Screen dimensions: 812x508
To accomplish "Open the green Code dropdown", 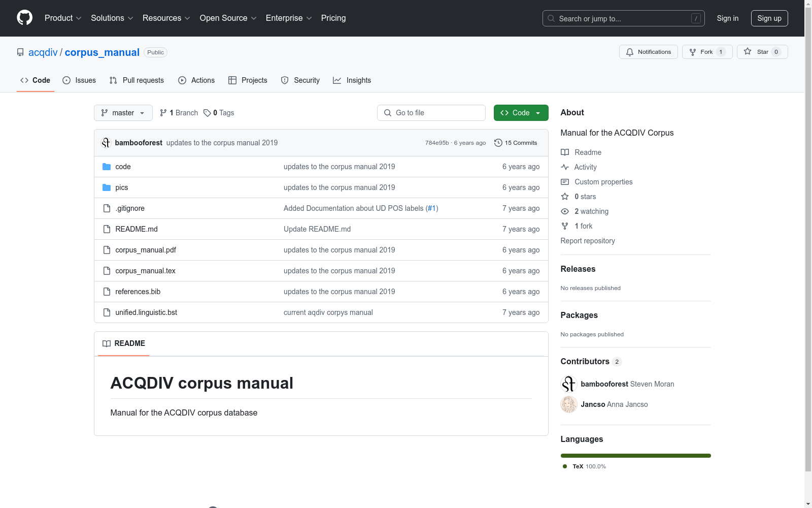I will tap(521, 113).
